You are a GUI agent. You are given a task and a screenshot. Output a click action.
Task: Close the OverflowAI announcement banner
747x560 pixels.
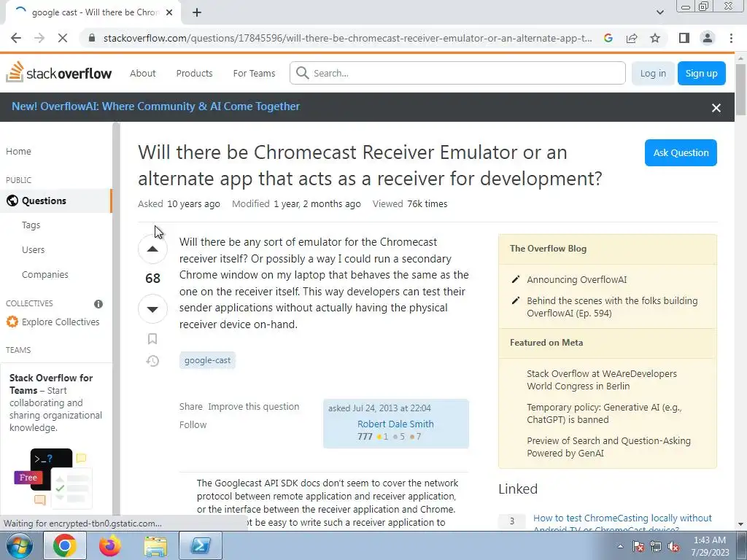pos(716,108)
